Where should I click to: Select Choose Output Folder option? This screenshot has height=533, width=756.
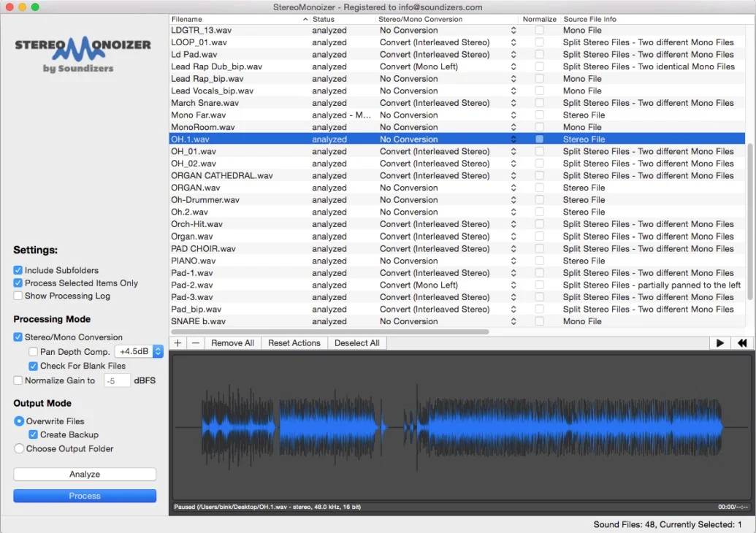(x=19, y=448)
